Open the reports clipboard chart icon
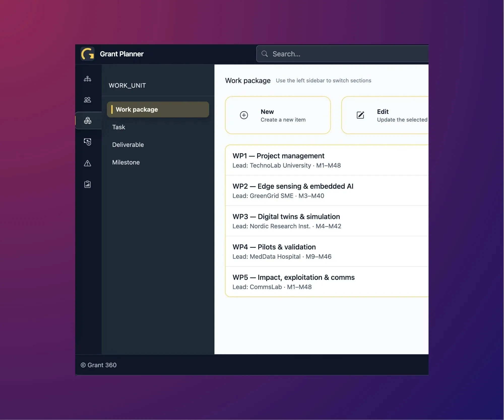This screenshot has height=420, width=504. 87,184
